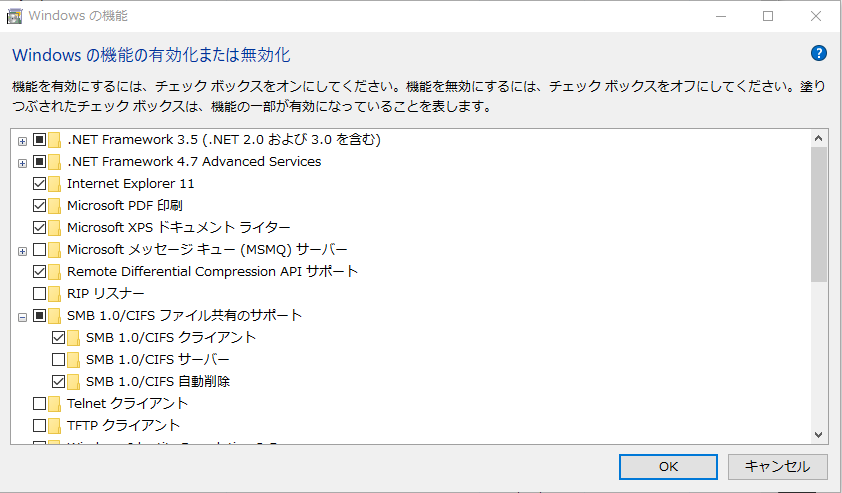Uncheck Internet Explorer 11
This screenshot has height=493, width=842.
coord(39,184)
